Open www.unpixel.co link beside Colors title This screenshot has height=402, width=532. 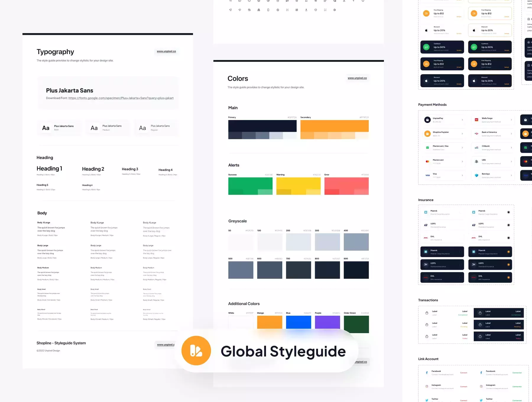tap(357, 78)
